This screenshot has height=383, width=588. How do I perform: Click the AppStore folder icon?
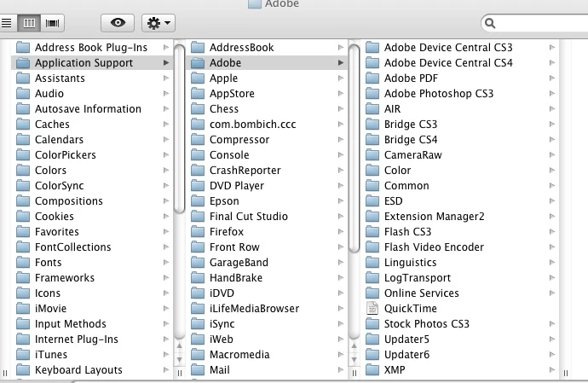[x=198, y=94]
